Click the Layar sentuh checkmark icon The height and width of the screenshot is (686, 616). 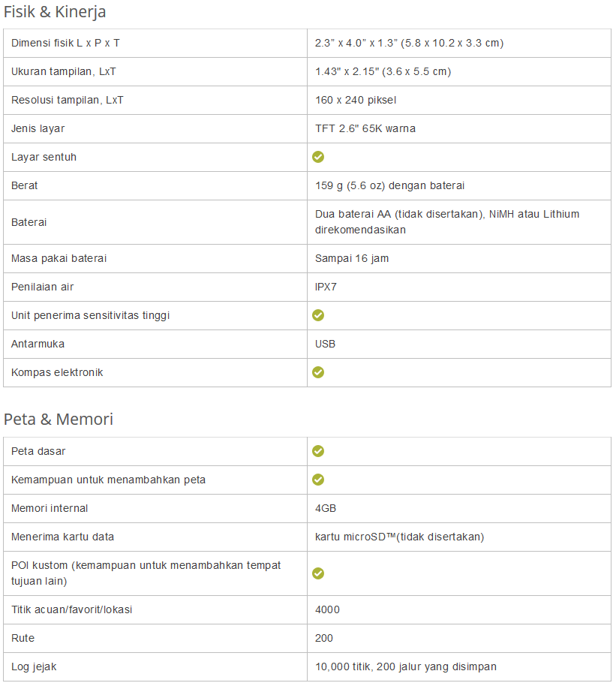pyautogui.click(x=318, y=157)
